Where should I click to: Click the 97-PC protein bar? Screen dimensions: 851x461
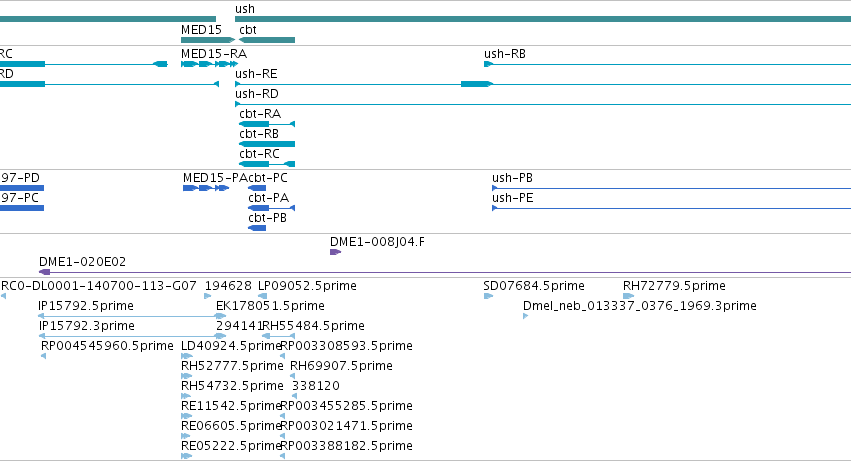click(x=22, y=208)
